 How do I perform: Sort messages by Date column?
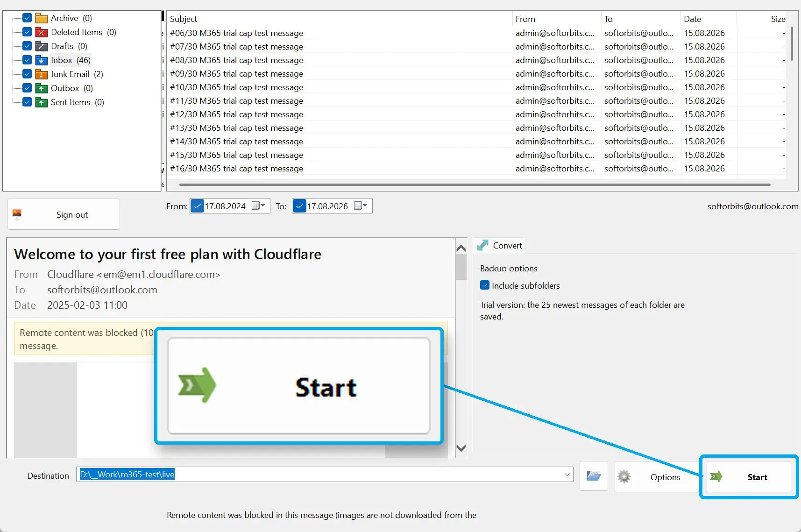pos(709,19)
